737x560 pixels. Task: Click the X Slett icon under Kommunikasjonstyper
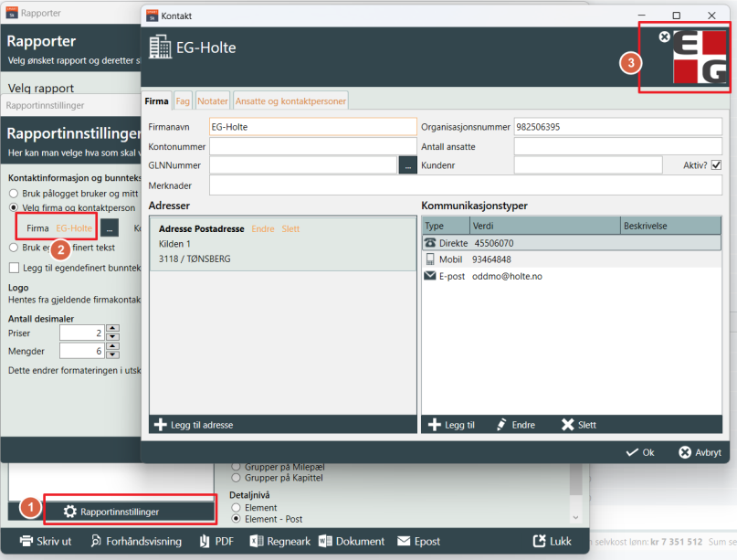(x=567, y=425)
